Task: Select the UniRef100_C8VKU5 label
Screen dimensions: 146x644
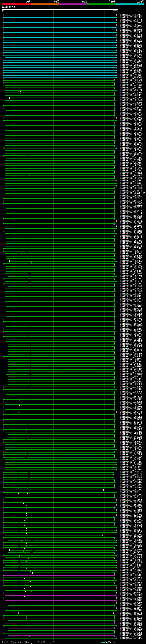Action: coord(131,585)
